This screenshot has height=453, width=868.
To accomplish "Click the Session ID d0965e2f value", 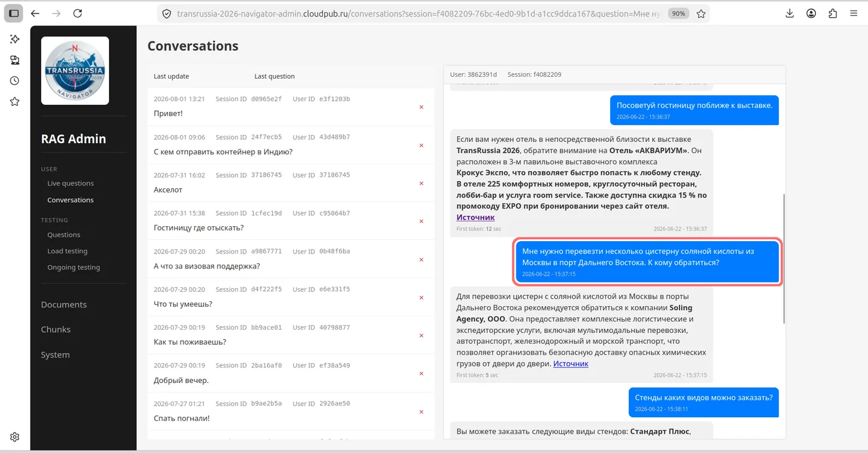I will pyautogui.click(x=267, y=99).
